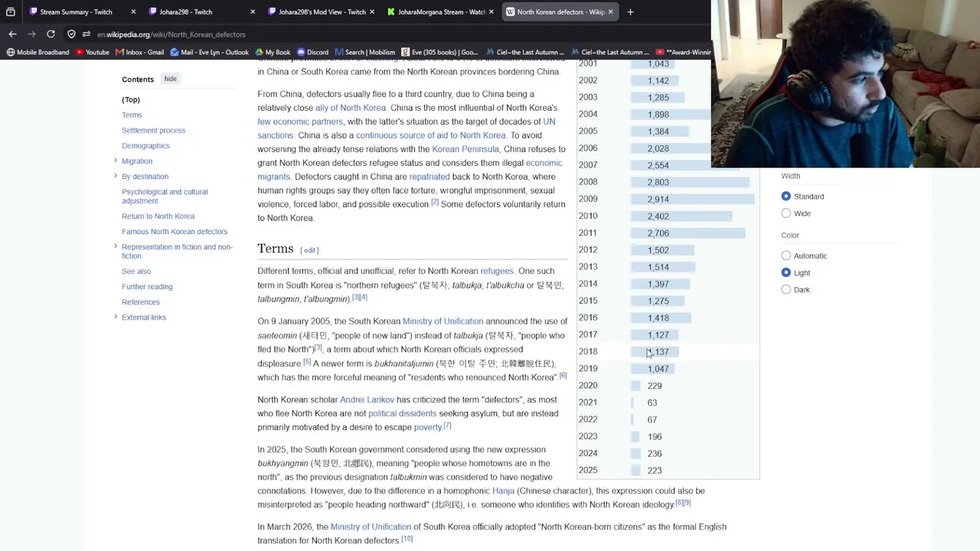
Task: Select Light color option
Action: point(786,272)
